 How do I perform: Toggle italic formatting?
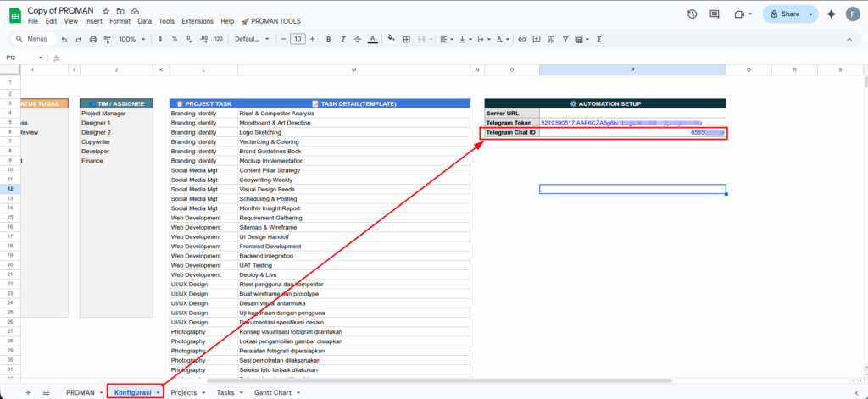342,39
